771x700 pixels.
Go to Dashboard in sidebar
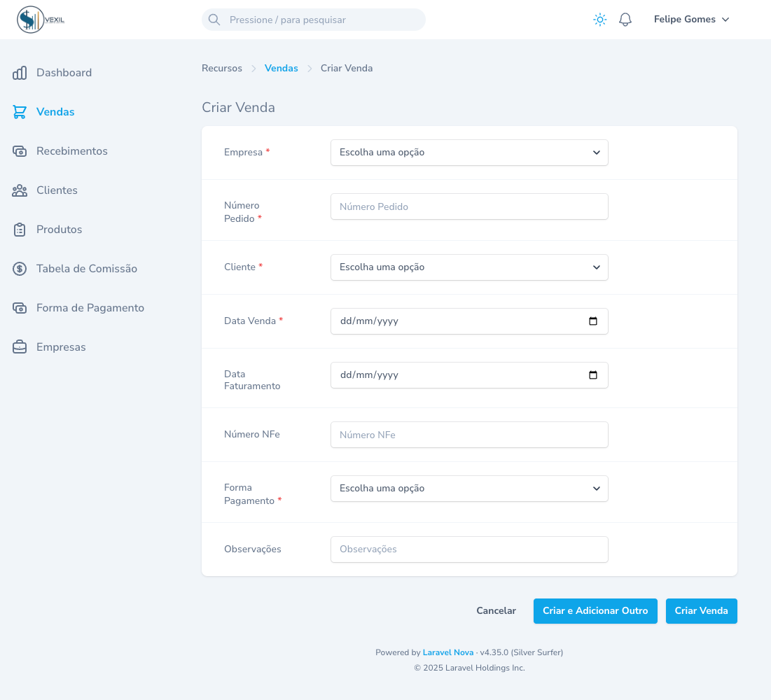coord(64,73)
